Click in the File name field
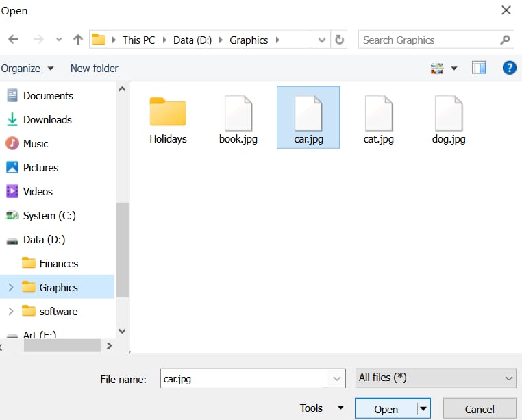This screenshot has height=420, width=522. click(245, 378)
